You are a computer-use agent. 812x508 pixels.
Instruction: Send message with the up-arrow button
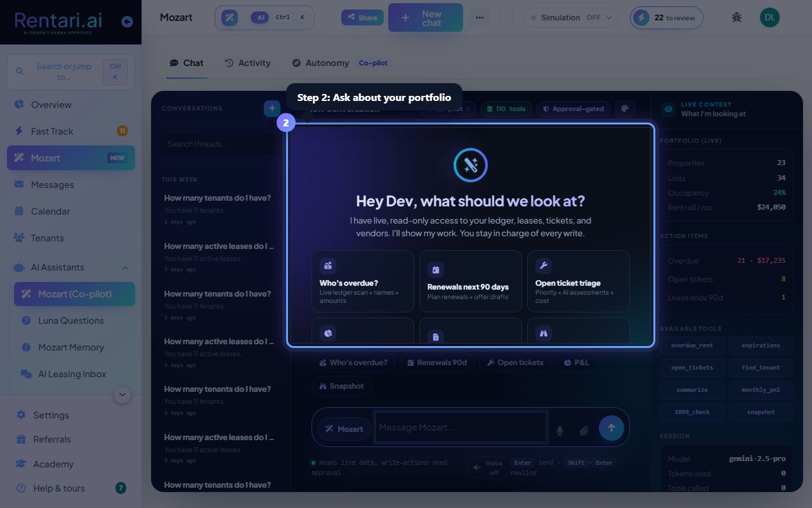[612, 428]
